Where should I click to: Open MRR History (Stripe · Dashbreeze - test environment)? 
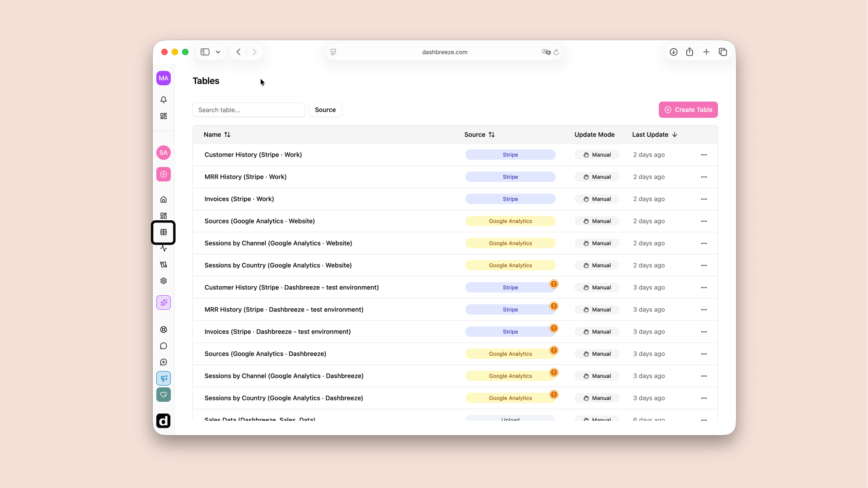click(284, 310)
